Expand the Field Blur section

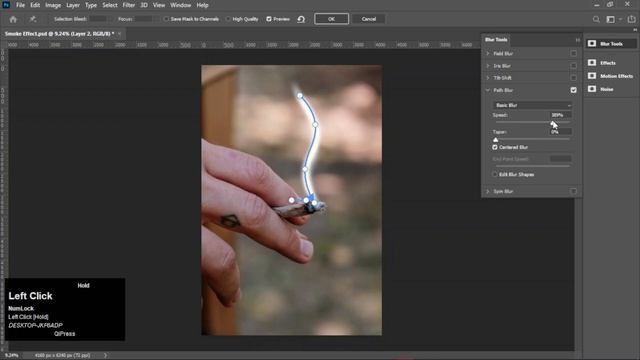click(488, 53)
